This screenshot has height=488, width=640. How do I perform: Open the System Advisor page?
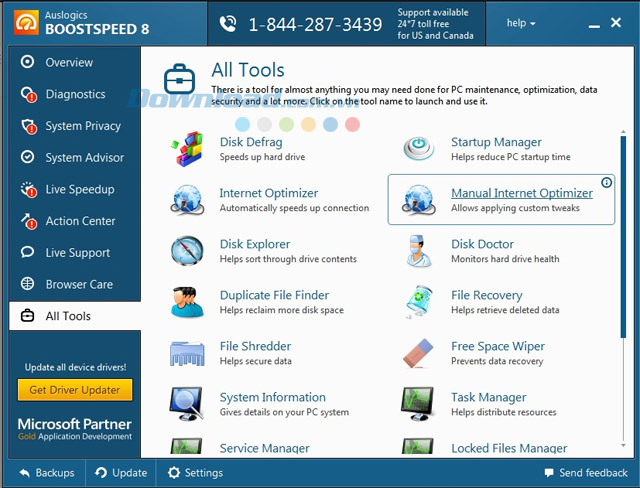click(x=75, y=157)
